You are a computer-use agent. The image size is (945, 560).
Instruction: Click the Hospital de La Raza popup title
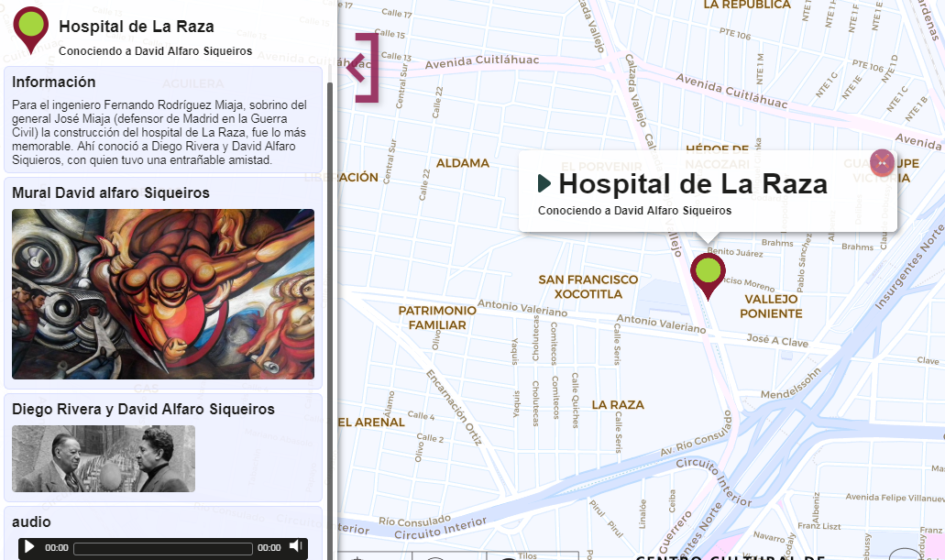[x=692, y=184]
